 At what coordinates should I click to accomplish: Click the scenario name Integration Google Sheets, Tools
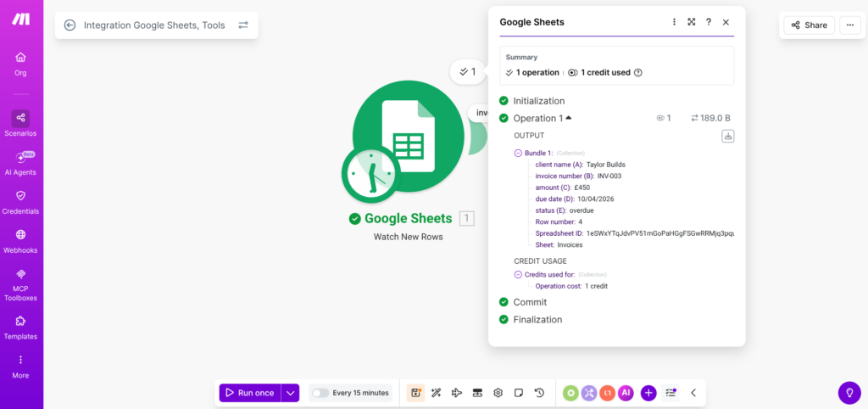pos(154,25)
